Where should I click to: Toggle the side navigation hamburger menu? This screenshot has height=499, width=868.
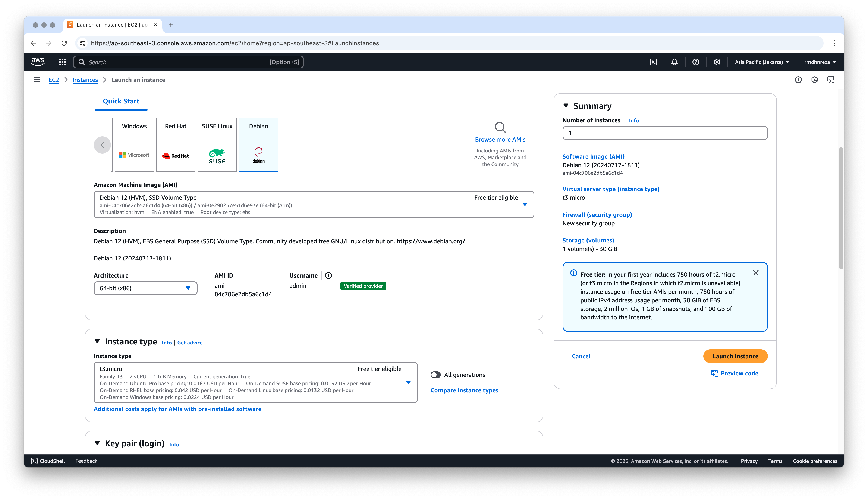(x=37, y=80)
